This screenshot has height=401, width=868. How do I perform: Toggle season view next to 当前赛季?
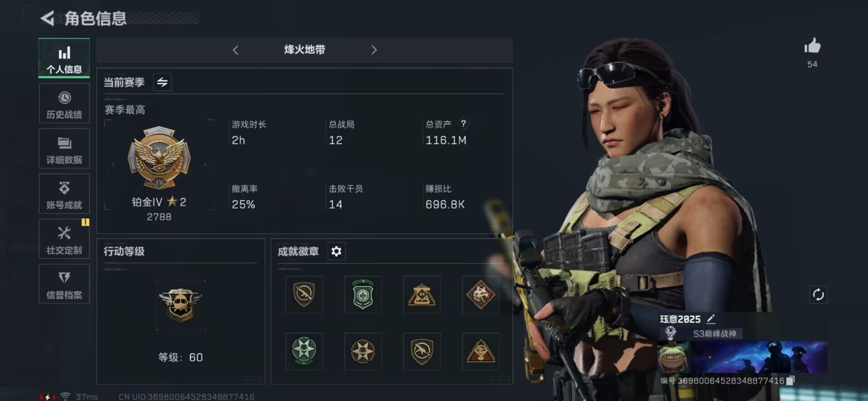pos(162,82)
